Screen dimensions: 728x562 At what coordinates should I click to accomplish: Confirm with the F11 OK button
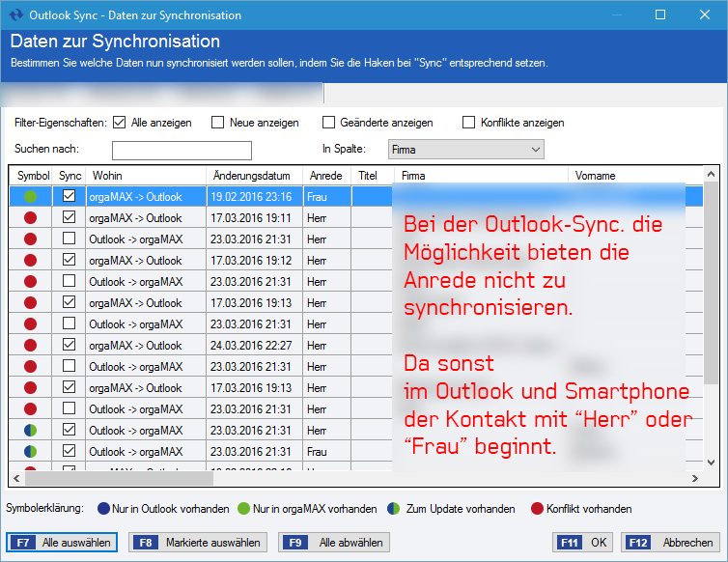pos(582,543)
